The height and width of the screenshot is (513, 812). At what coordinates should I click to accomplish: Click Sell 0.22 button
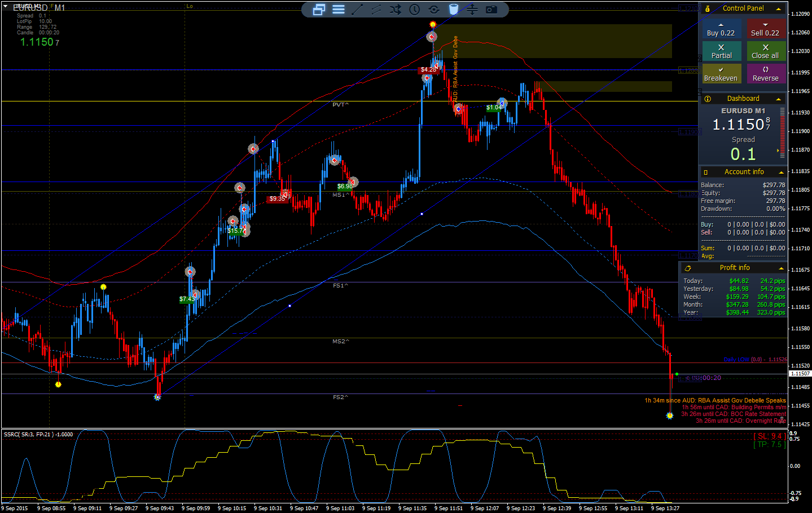[x=766, y=29]
